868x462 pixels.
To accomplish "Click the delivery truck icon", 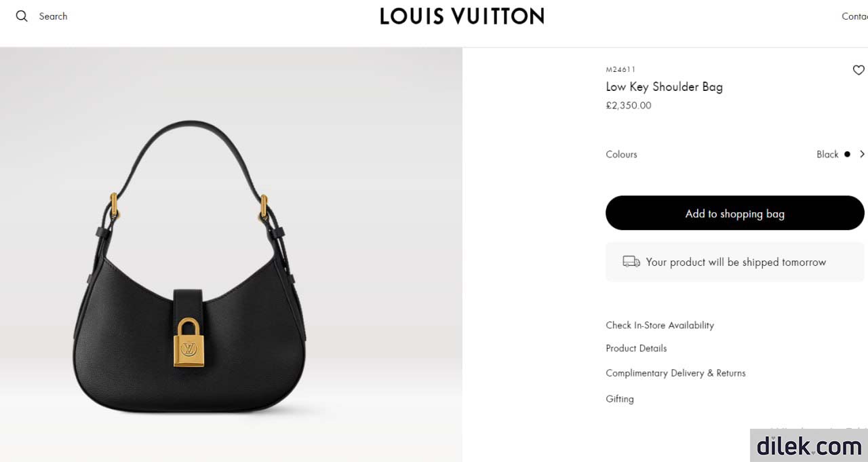I will 631,262.
